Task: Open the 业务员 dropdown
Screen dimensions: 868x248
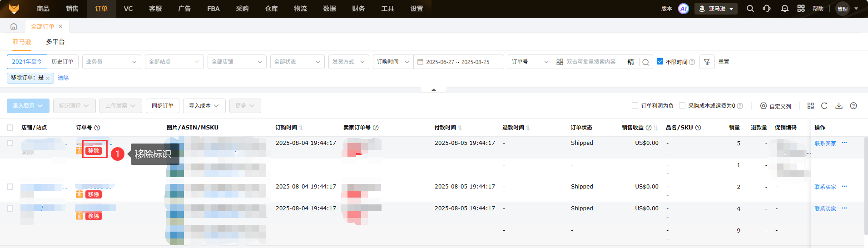Action: coord(111,62)
